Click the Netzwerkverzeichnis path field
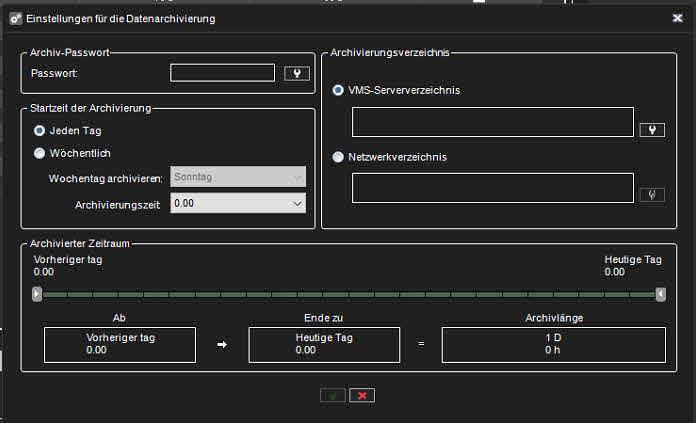This screenshot has height=423, width=696. (492, 188)
